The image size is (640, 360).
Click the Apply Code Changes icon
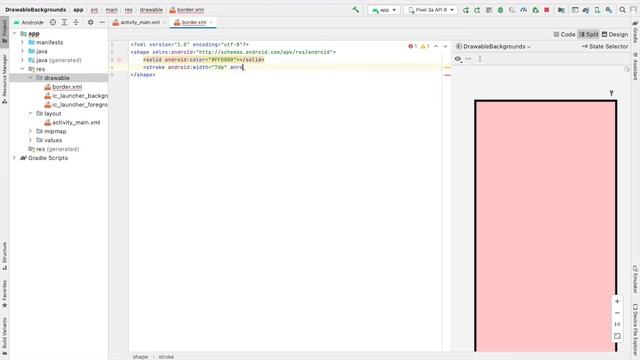coord(477,10)
